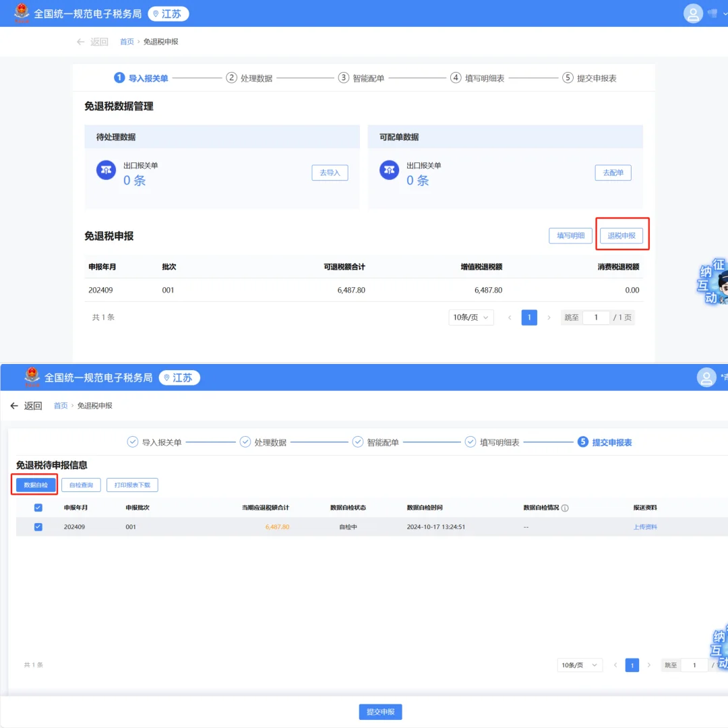Click the 上传资料 link
Screen dimensions: 728x728
tap(645, 527)
